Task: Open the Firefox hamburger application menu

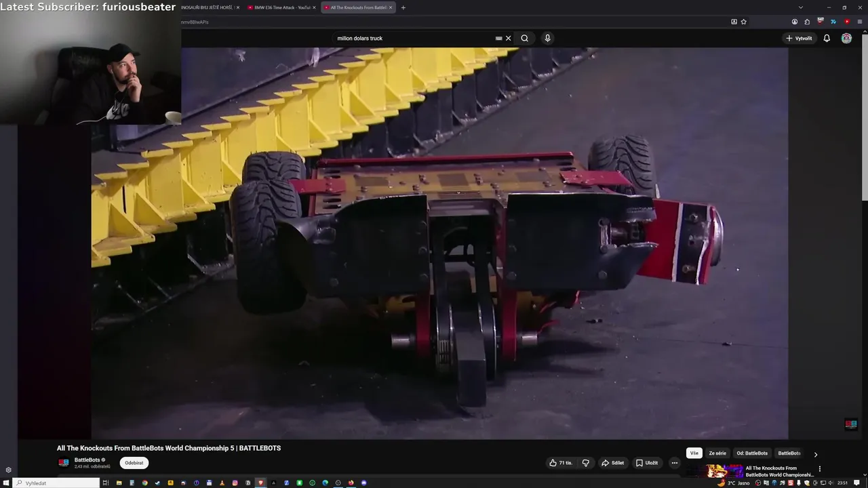Action: [860, 22]
